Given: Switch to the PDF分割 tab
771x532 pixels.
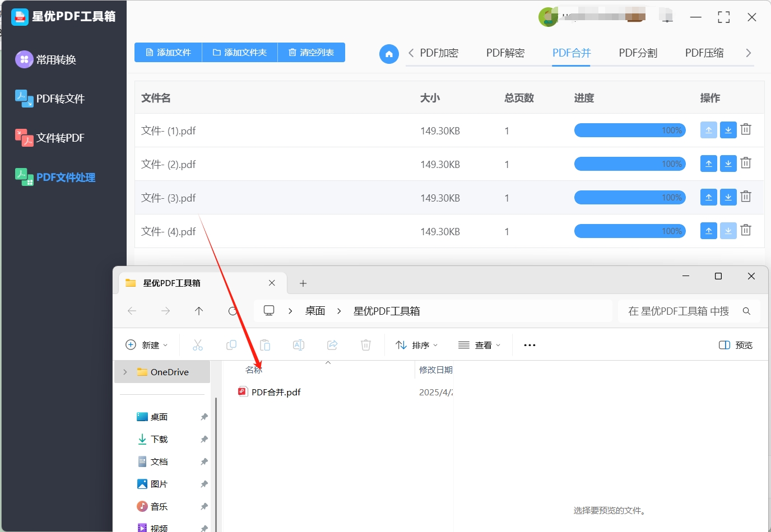Looking at the screenshot, I should (x=638, y=53).
